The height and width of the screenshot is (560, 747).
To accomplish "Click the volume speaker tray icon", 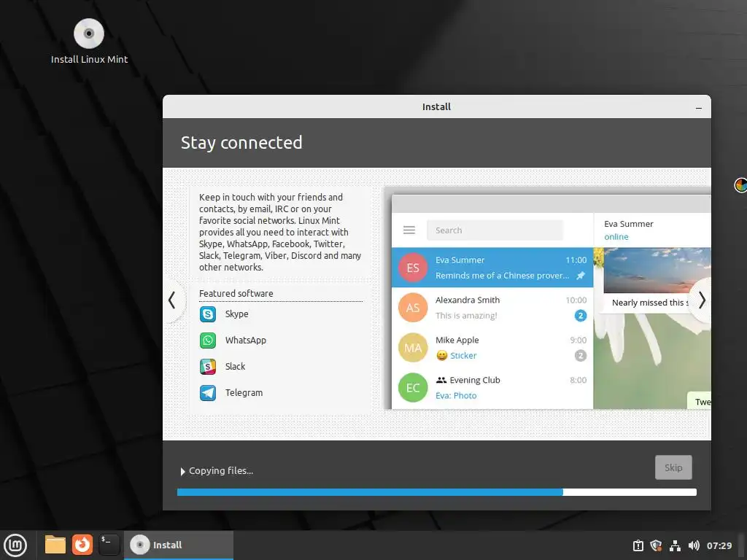I will pyautogui.click(x=694, y=545).
